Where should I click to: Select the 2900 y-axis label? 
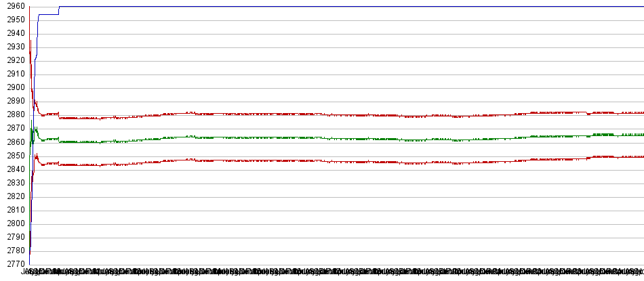coord(13,88)
